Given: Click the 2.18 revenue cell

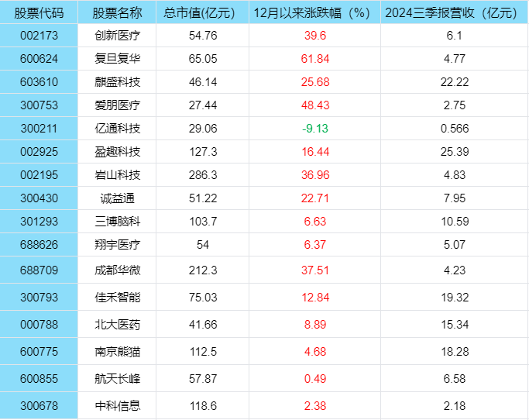Looking at the screenshot, I should tap(455, 406).
